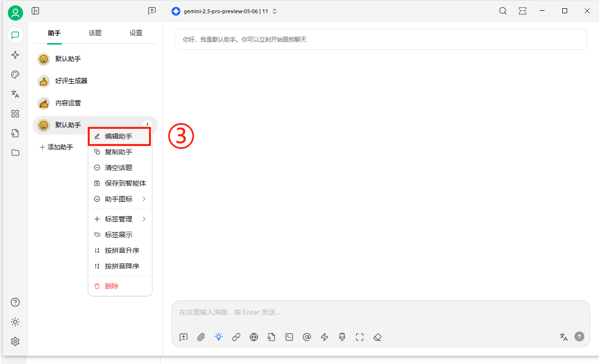Switch to the 话题 tab
599x364 pixels.
(95, 33)
